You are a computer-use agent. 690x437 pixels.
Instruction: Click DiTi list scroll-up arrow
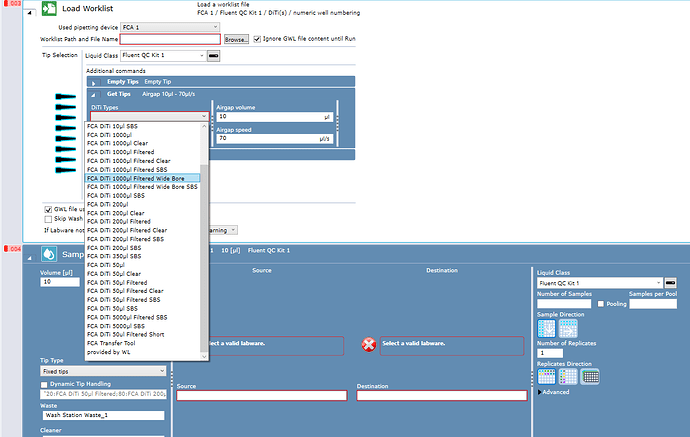(204, 126)
